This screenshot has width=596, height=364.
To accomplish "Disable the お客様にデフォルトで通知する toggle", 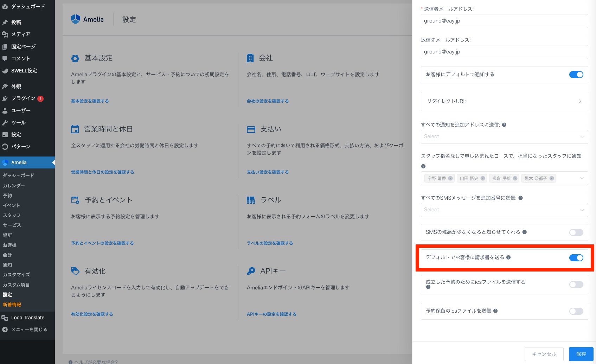I will click(x=576, y=75).
